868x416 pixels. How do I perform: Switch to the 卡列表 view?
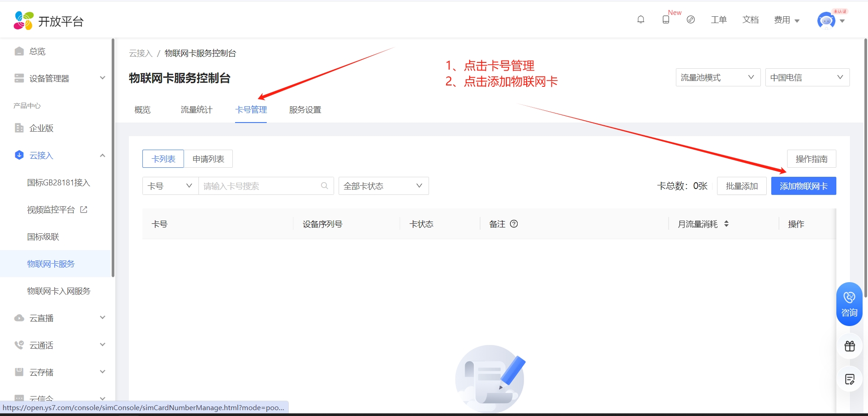coord(163,159)
